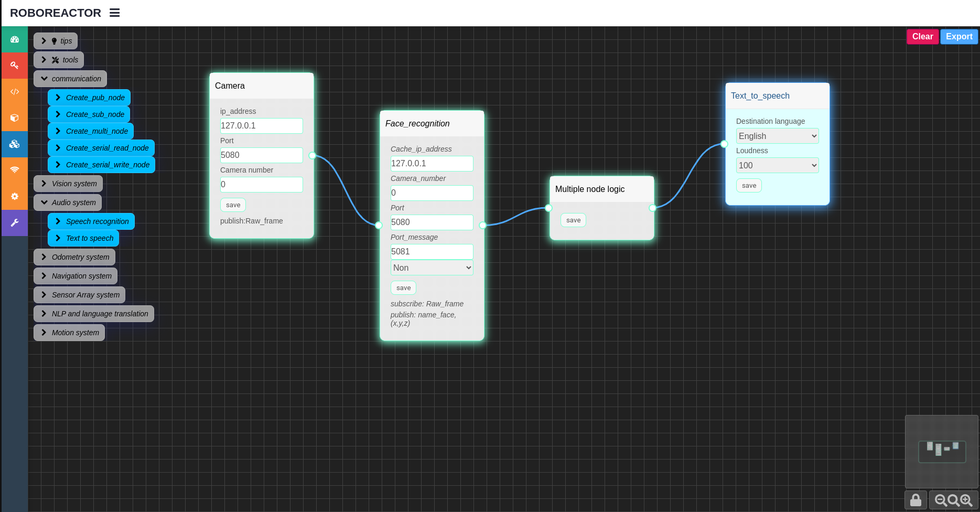The image size is (980, 512).
Task: Select the Create_pub_node menu item
Action: pyautogui.click(x=89, y=98)
